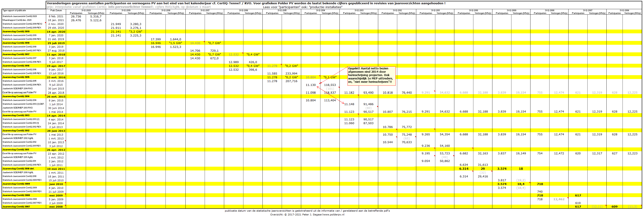Screen dimensions: 644x217
Task: Select the value 10.786
Action: 388,127
